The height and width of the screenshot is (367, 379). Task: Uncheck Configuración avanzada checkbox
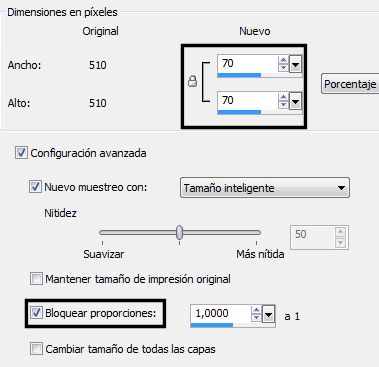coord(21,153)
